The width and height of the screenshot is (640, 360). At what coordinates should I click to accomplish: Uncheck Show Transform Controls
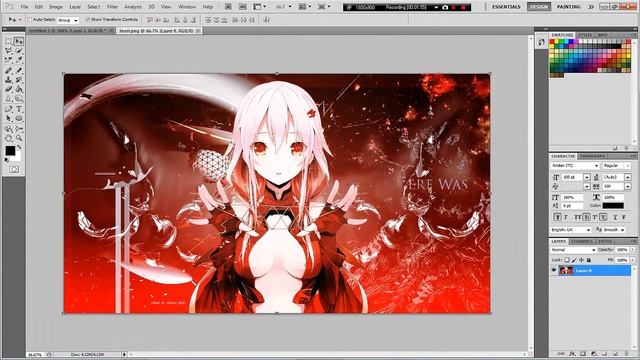88,20
